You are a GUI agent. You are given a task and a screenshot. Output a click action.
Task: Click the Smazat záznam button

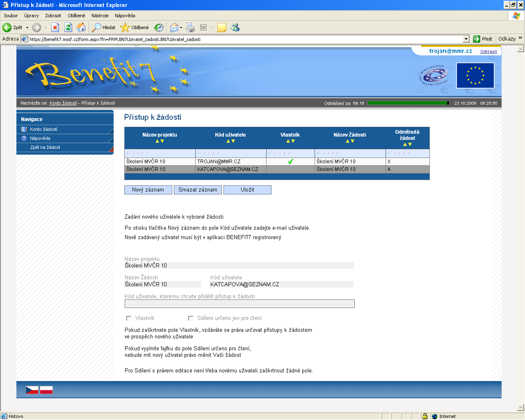pyautogui.click(x=198, y=190)
